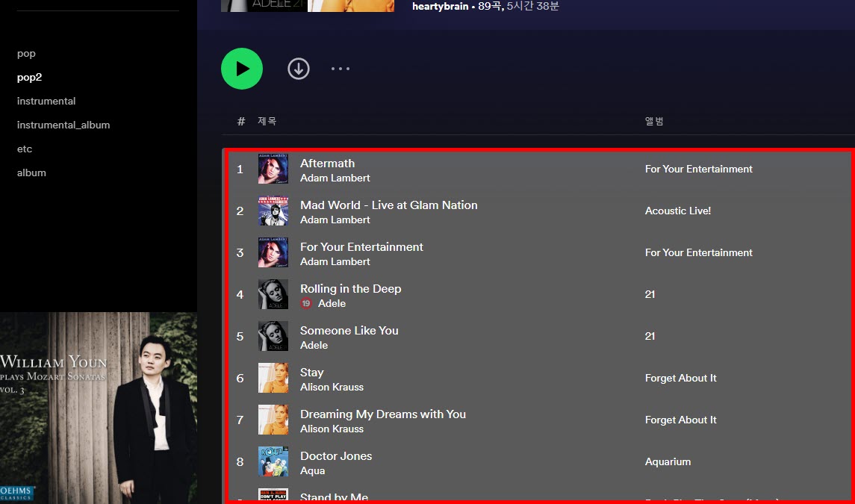Open Forget About It album link in row 6
Viewport: 855px width, 504px height.
tap(680, 378)
